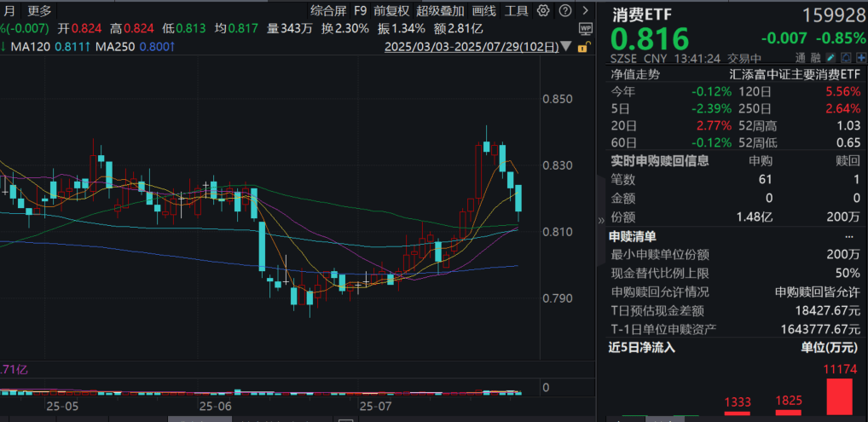
Task: Open the F9 deep data page
Action: tap(361, 10)
